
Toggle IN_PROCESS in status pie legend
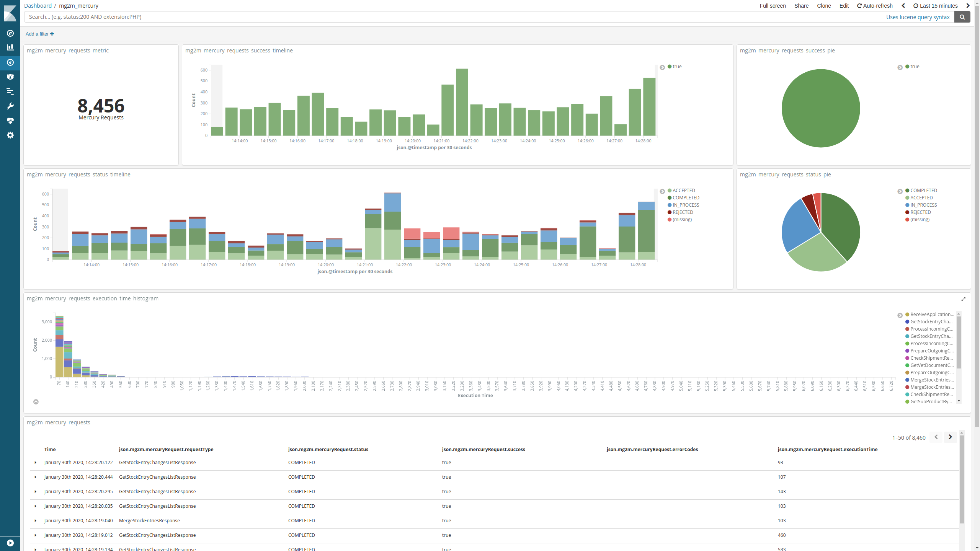coord(923,205)
